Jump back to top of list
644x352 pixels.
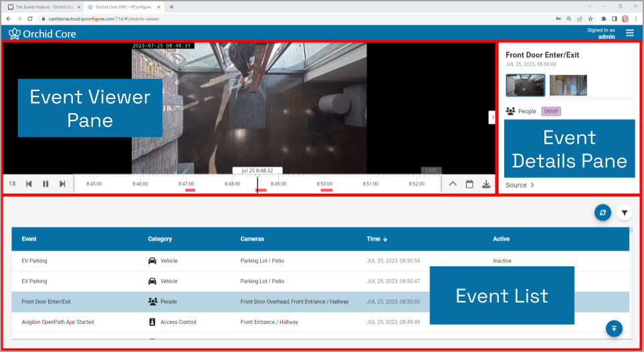[x=614, y=329]
